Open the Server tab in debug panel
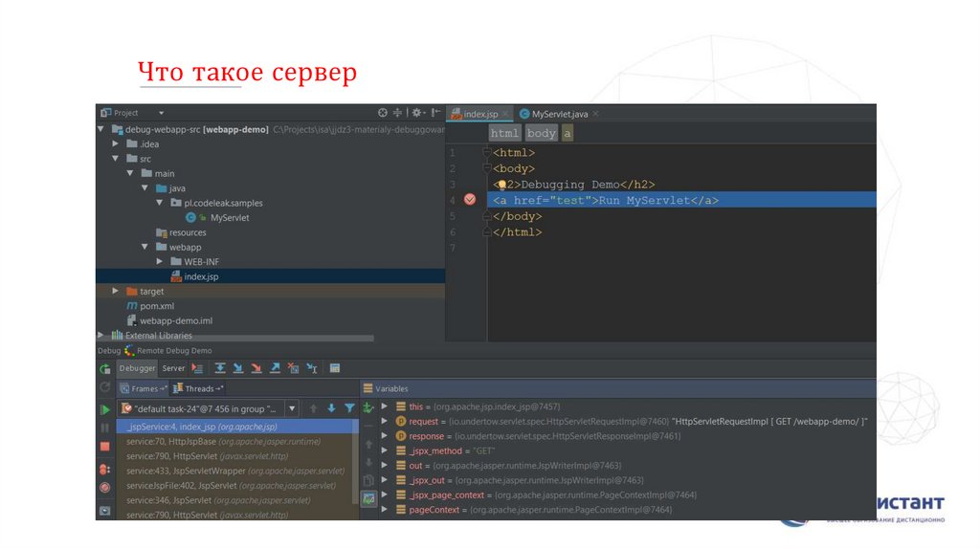Viewport: 980px width, 549px height. tap(173, 368)
